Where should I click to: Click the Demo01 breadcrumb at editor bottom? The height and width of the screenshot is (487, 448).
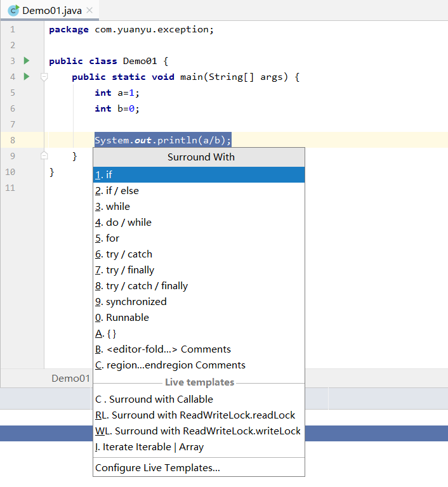click(x=70, y=379)
